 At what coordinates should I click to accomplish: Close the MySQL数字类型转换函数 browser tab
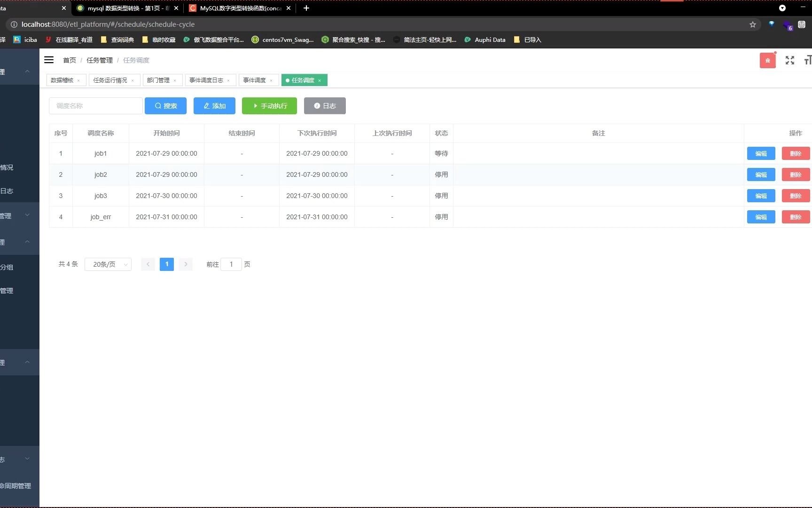(289, 8)
